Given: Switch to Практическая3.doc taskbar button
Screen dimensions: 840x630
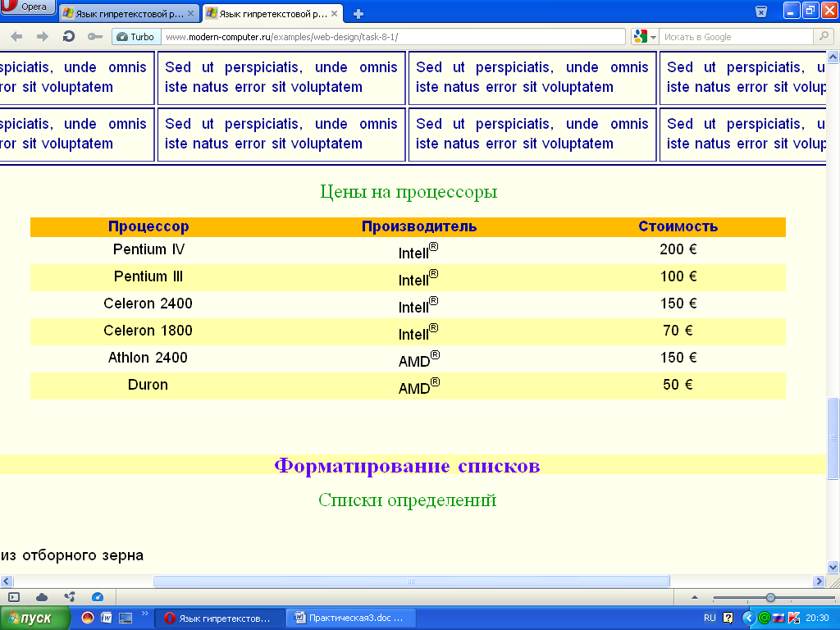Looking at the screenshot, I should coord(352,619).
